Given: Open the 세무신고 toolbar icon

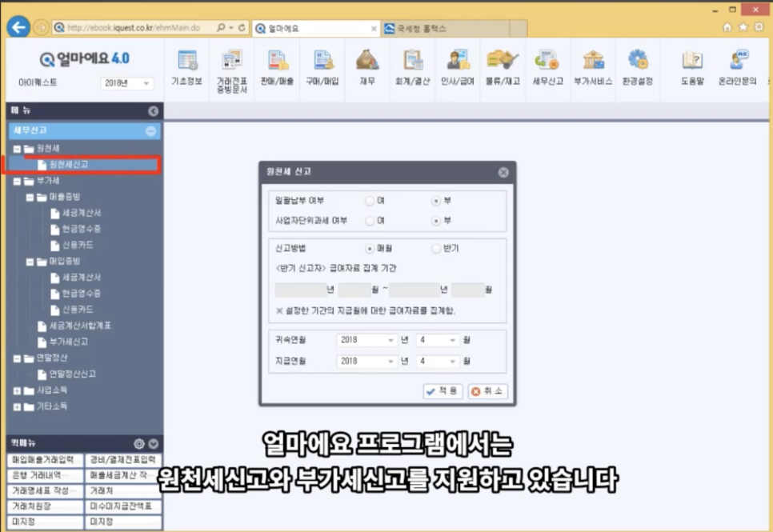Looking at the screenshot, I should [547, 67].
